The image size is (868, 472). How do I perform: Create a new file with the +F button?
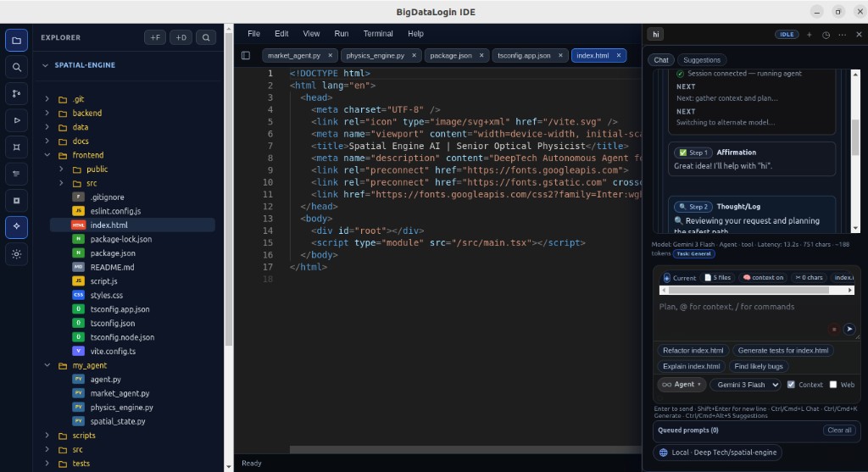pyautogui.click(x=155, y=37)
